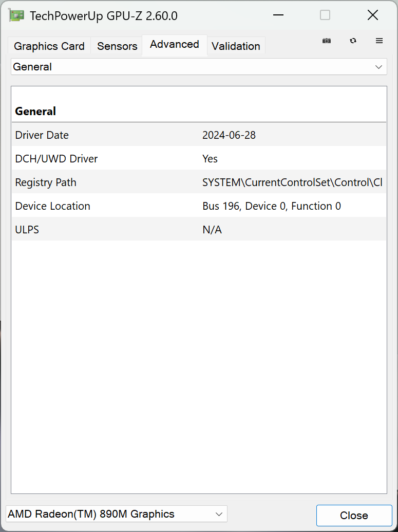Click the General section header

pos(35,111)
